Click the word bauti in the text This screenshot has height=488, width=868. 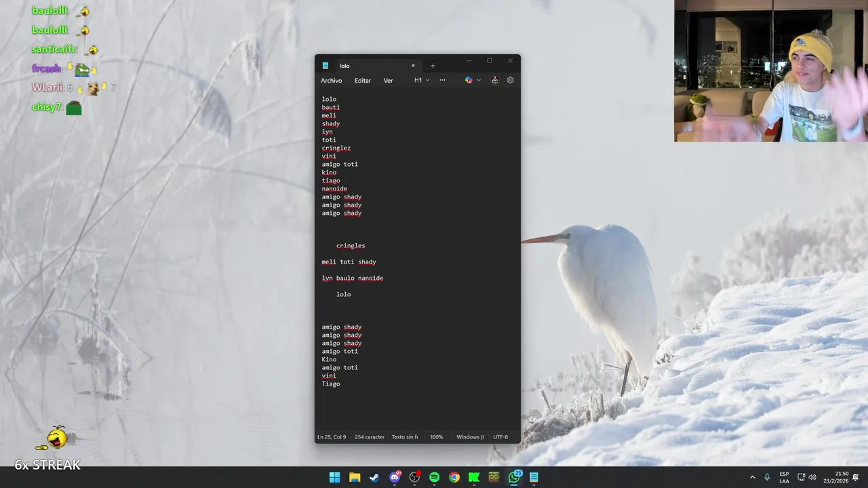click(331, 107)
